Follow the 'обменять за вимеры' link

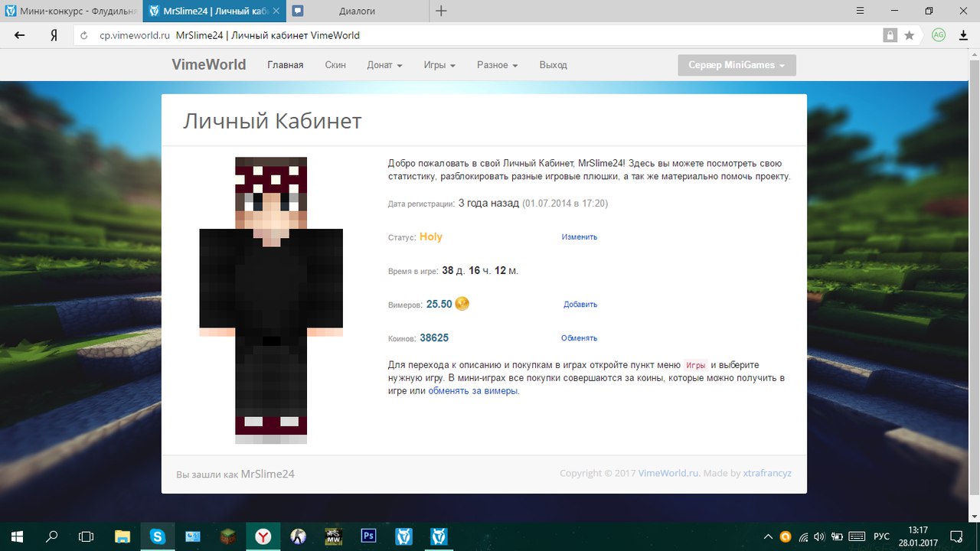tap(474, 391)
